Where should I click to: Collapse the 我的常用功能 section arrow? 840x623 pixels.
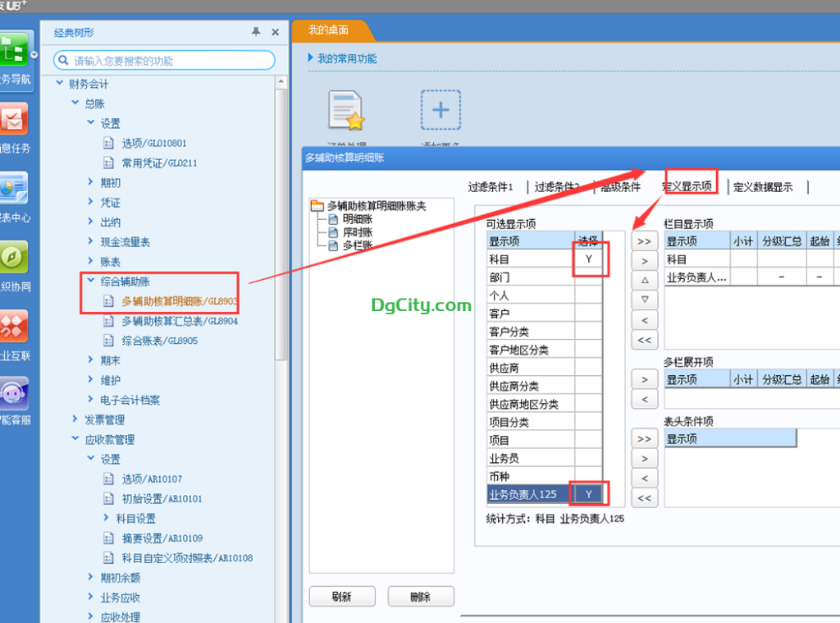[x=310, y=58]
